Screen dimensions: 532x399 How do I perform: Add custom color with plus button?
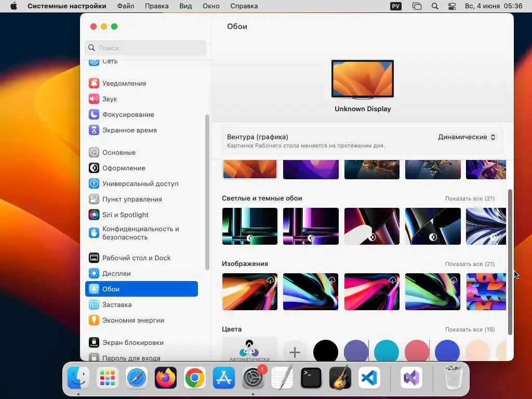(x=295, y=352)
